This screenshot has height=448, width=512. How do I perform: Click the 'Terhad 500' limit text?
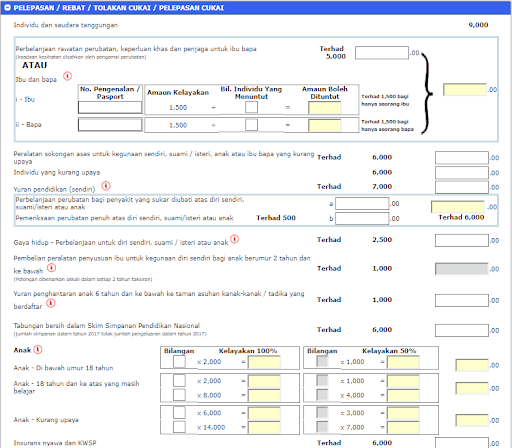pyautogui.click(x=276, y=218)
